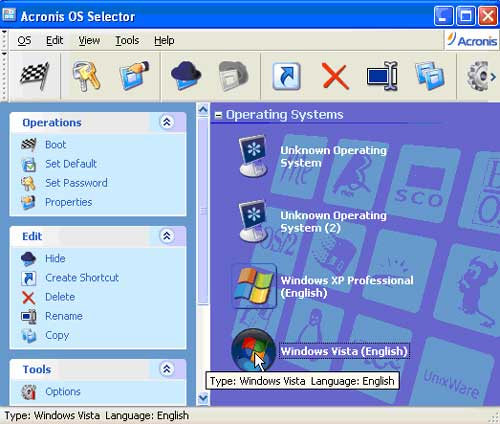Click the checkered flag Boot toolbar icon
The height and width of the screenshot is (424, 500).
click(x=35, y=76)
